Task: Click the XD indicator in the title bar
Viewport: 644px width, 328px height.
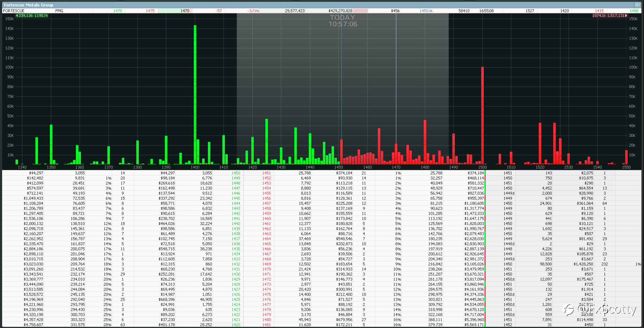Action: pyautogui.click(x=637, y=5)
